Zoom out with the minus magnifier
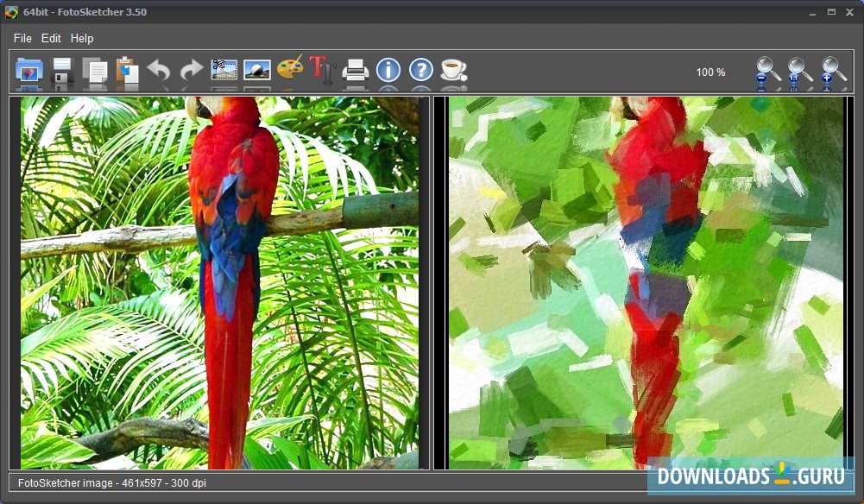The image size is (864, 504). point(768,71)
